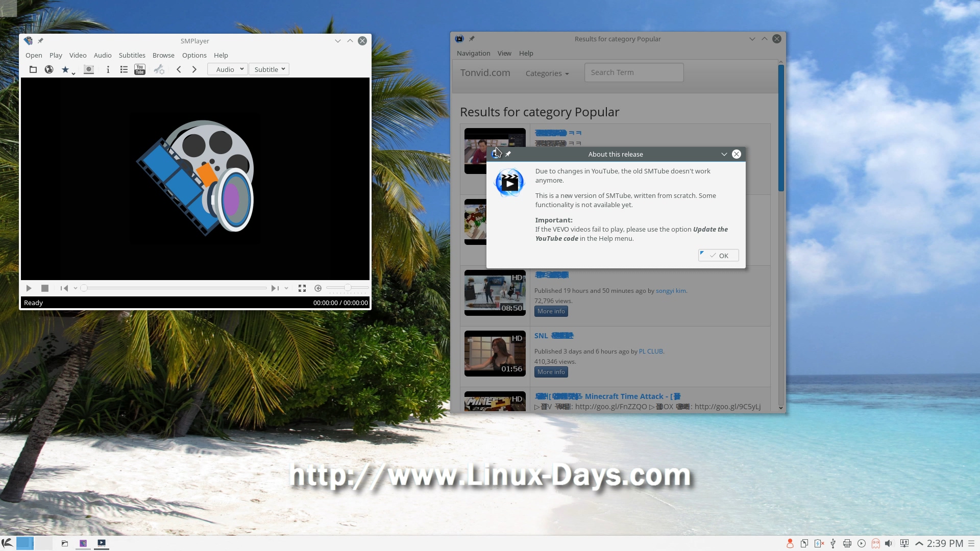980x551 pixels.
Task: Click the SMPlayer window menu icon
Action: (28, 41)
